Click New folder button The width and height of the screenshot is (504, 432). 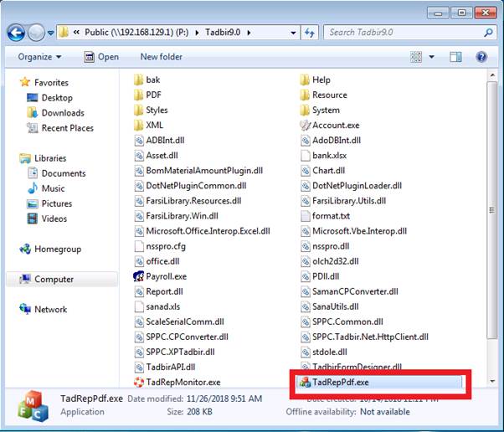pos(162,57)
